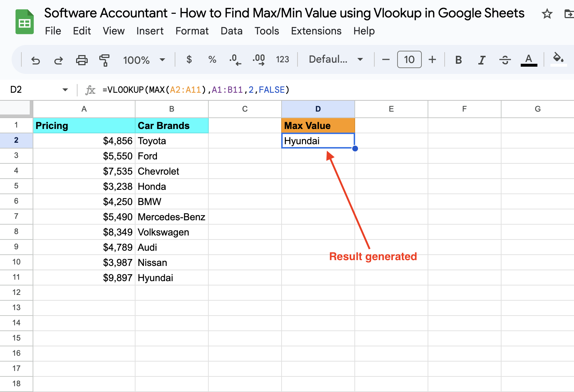Open the Insert menu
Viewport: 574px width, 392px height.
click(x=150, y=31)
